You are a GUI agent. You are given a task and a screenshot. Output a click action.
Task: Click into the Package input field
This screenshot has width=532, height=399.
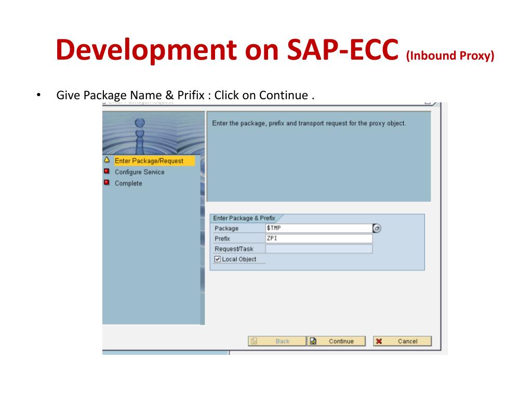point(318,229)
